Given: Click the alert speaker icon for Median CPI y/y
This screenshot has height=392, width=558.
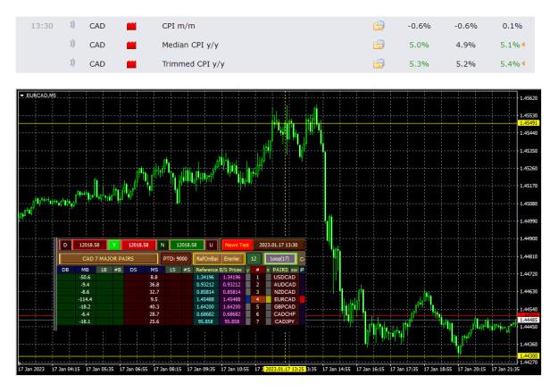Looking at the screenshot, I should [72, 44].
